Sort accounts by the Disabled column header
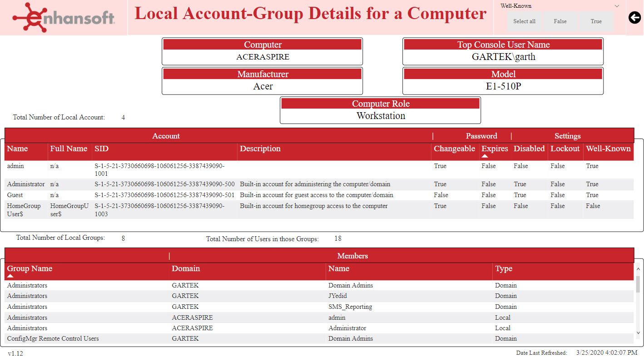The image size is (644, 362). (530, 149)
